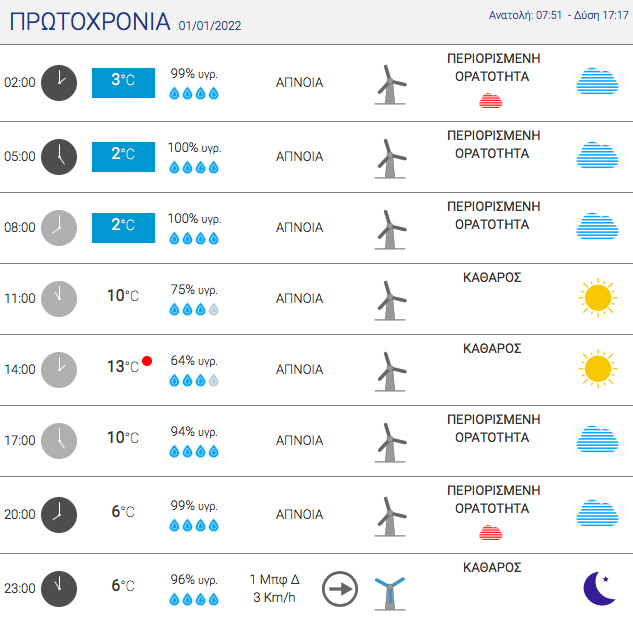
Task: Click the red dot beside 13°C
Action: (147, 361)
